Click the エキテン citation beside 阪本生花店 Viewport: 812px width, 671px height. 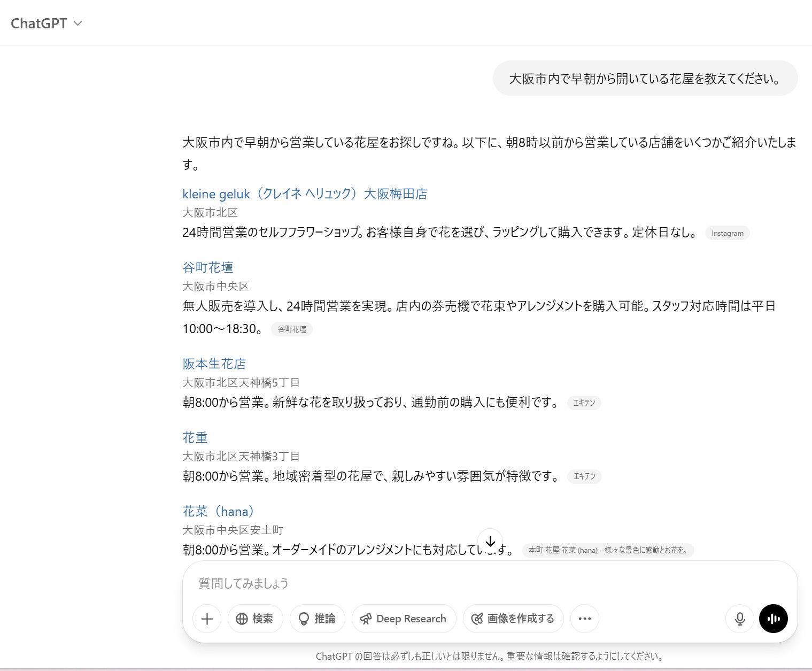pyautogui.click(x=584, y=403)
